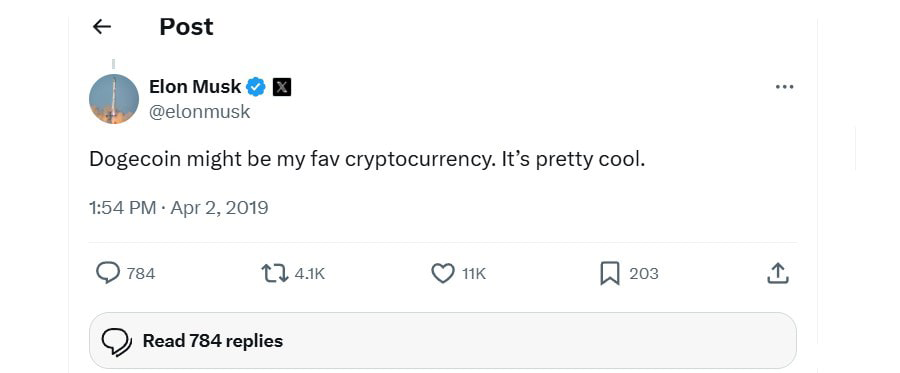This screenshot has height=373, width=900.
Task: Select the Dogecoin tweet text
Action: coord(367,160)
